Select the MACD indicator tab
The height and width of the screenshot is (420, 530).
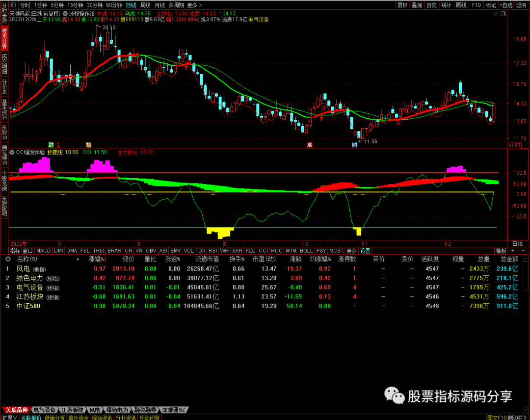click(43, 251)
